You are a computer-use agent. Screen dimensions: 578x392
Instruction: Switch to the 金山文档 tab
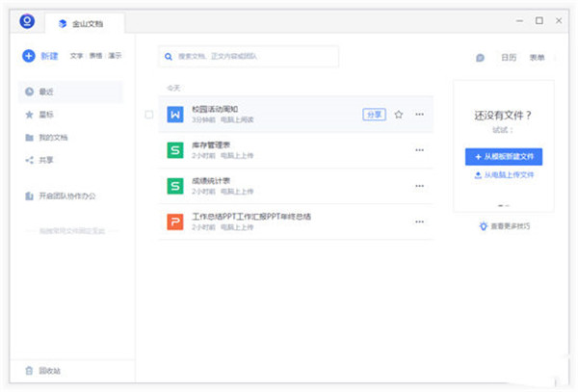click(85, 23)
